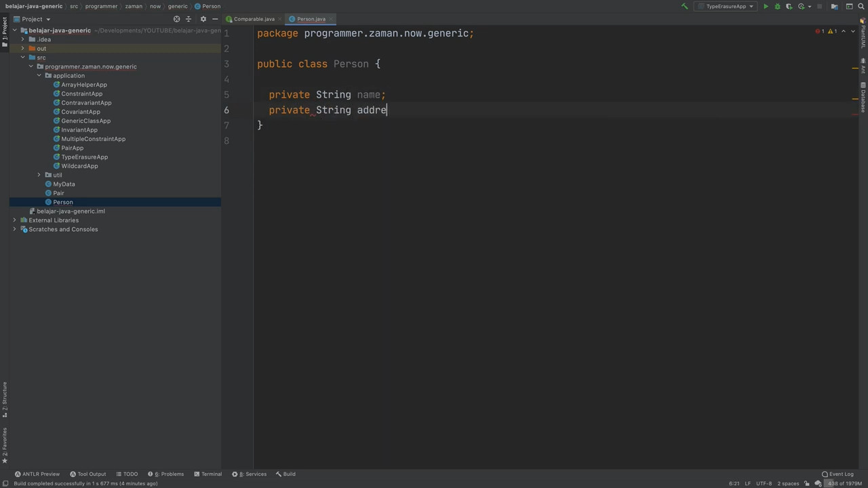Click the LF line separator selector
This screenshot has height=488, width=868.
click(748, 483)
